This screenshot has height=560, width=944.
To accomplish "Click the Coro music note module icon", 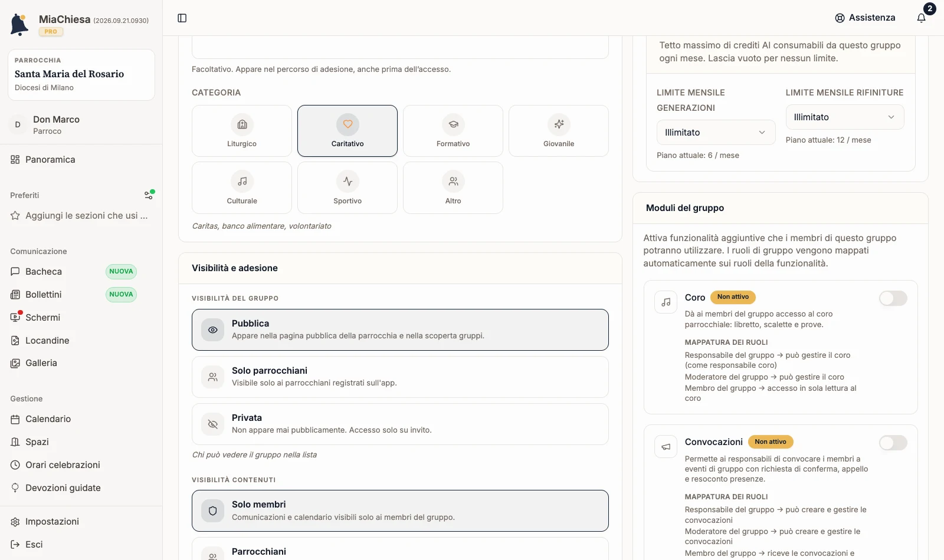I will (666, 302).
